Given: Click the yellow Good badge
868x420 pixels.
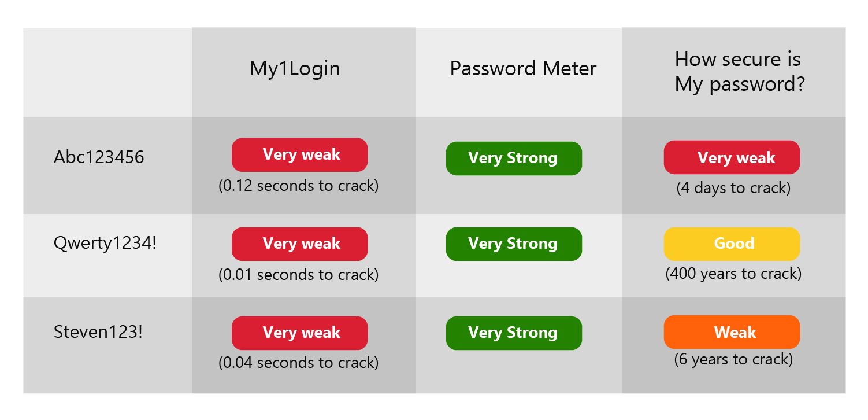Looking at the screenshot, I should [x=732, y=244].
